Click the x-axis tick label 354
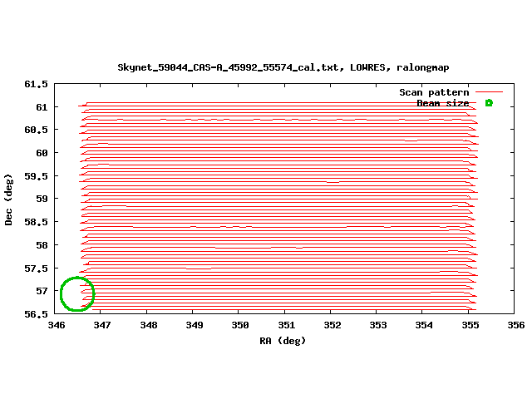 pyautogui.click(x=424, y=325)
